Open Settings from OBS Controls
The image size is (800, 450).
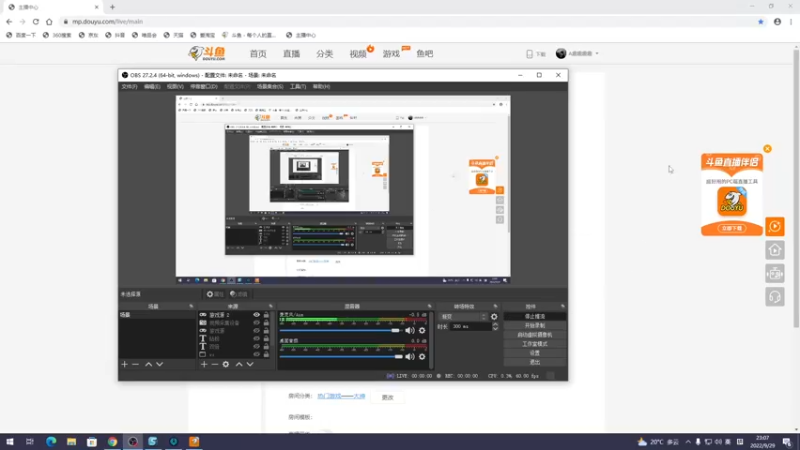click(x=535, y=353)
